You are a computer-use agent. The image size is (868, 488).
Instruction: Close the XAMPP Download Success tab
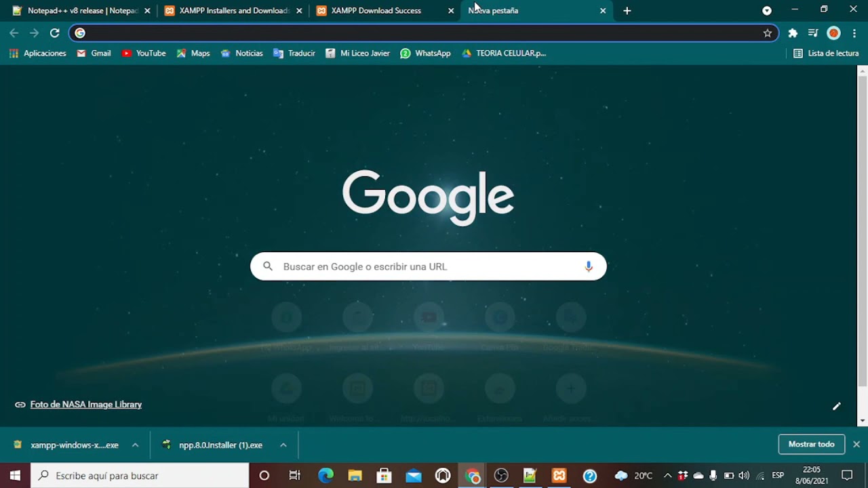[x=451, y=11]
